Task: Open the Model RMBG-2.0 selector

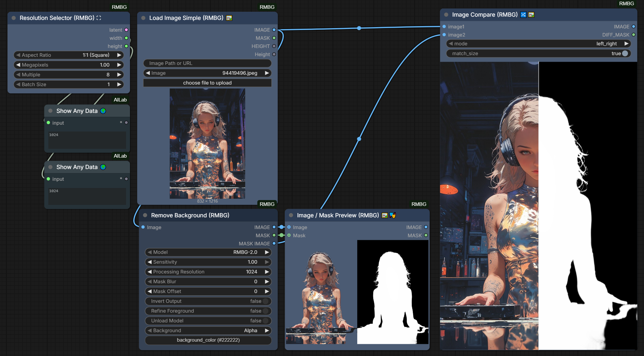Action: coord(208,252)
